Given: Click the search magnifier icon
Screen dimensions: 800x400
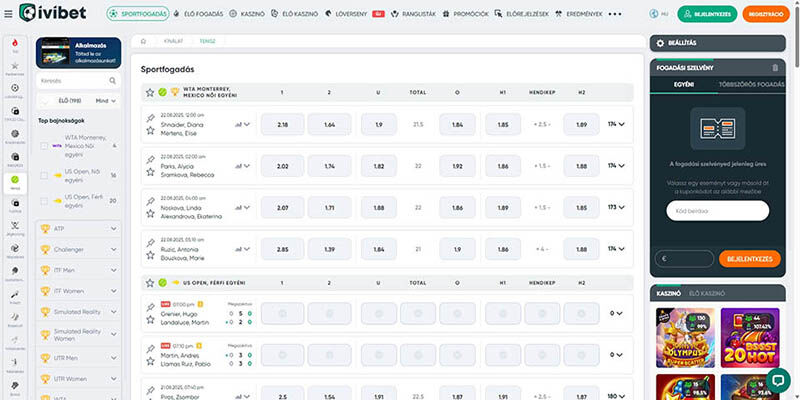Looking at the screenshot, I should click(x=112, y=81).
